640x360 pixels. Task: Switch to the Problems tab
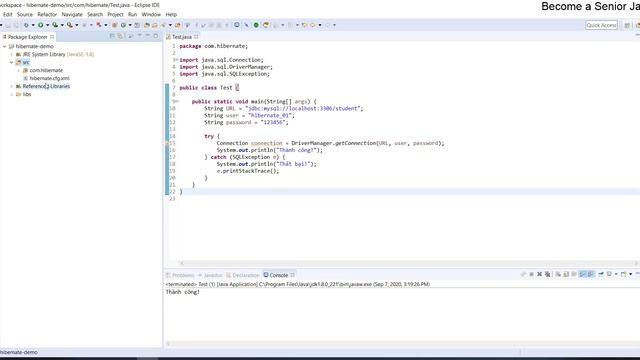(180, 275)
